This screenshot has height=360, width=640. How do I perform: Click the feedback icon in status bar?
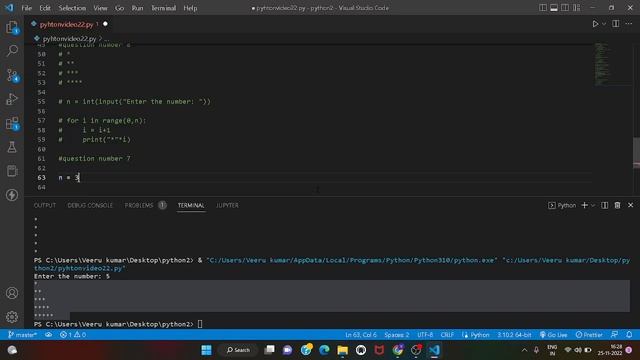click(614, 335)
